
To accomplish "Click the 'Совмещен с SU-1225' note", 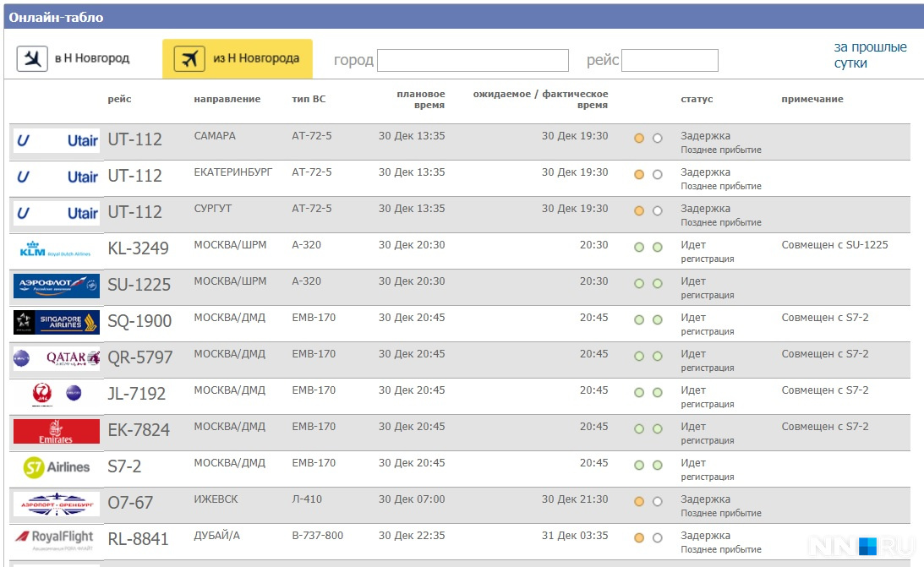I will tap(834, 245).
